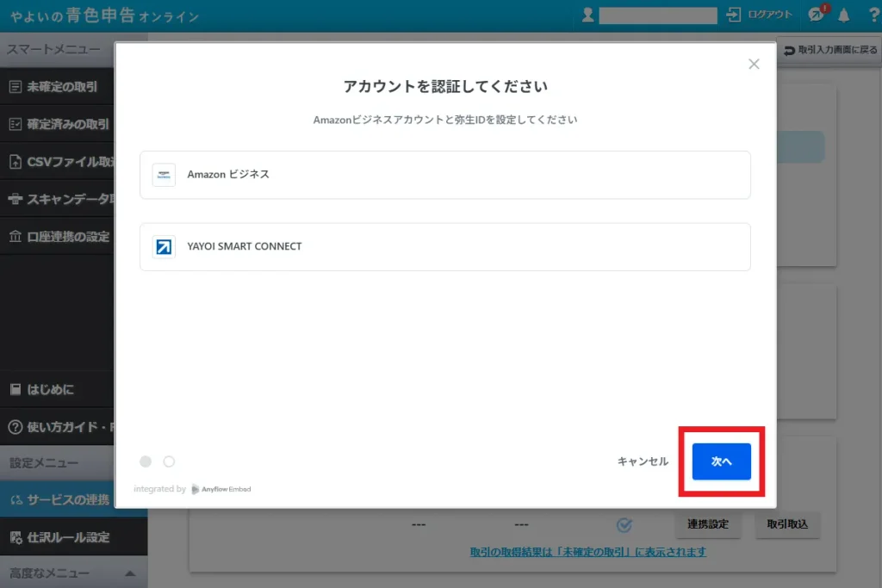Select the YAYOI SMART CONNECT row
Viewport: 882px width, 588px height.
click(x=445, y=247)
